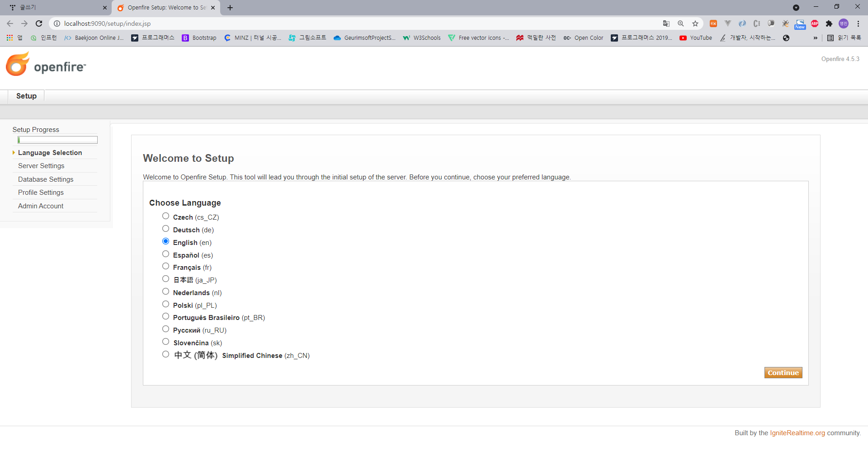
Task: Open the purple Chrome profile avatar
Action: point(844,23)
